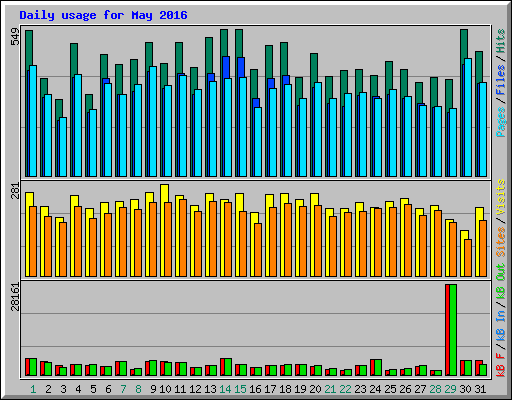Click day label '24' on the x-axis
The image size is (512, 400).
[375, 389]
